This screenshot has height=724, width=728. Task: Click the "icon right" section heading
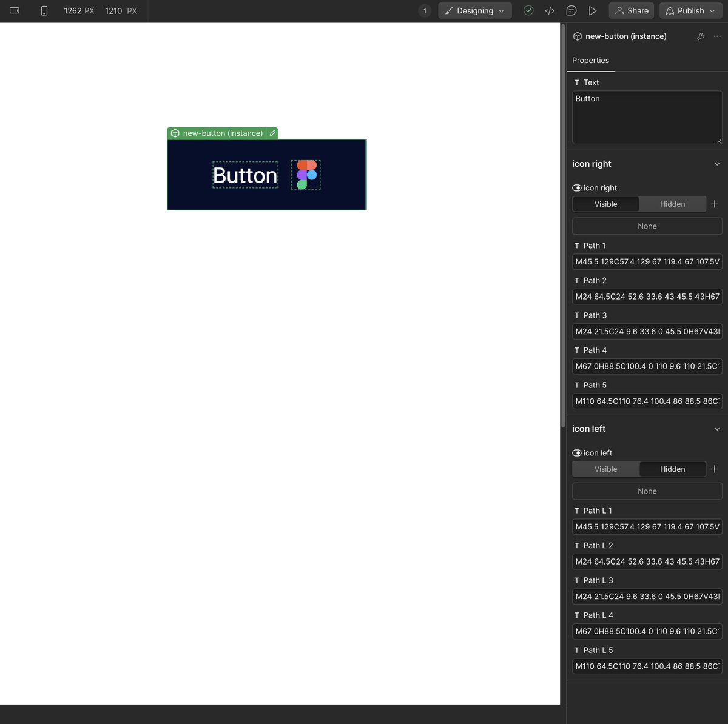tap(591, 164)
